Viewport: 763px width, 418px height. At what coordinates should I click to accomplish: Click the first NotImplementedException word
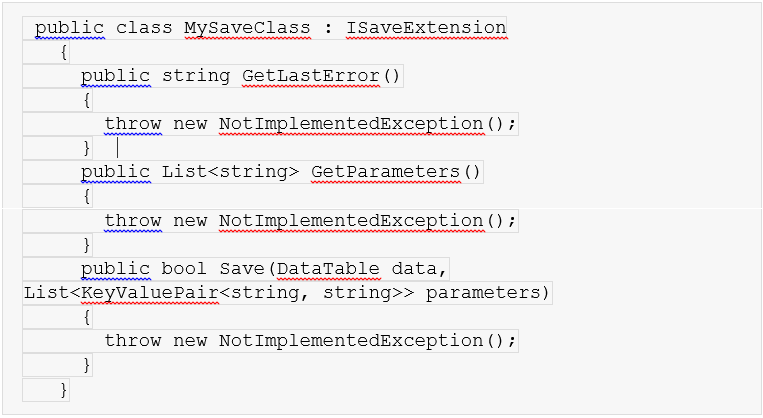[x=351, y=124]
